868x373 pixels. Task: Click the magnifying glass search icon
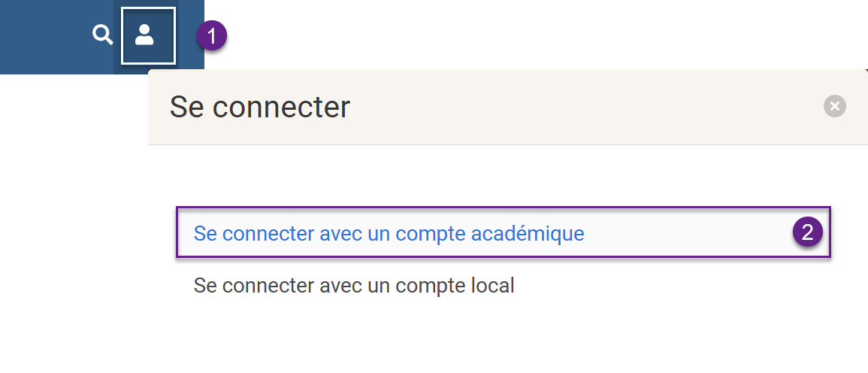102,35
